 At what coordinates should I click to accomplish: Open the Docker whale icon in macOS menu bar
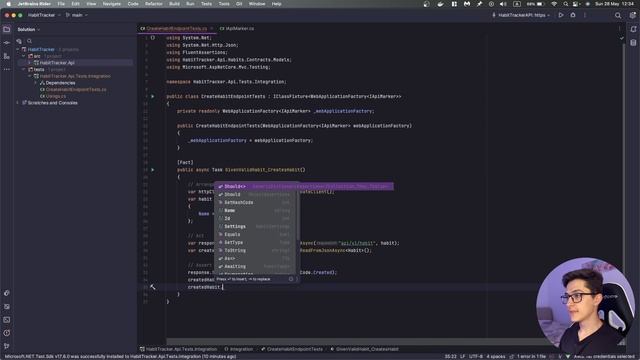440,4
